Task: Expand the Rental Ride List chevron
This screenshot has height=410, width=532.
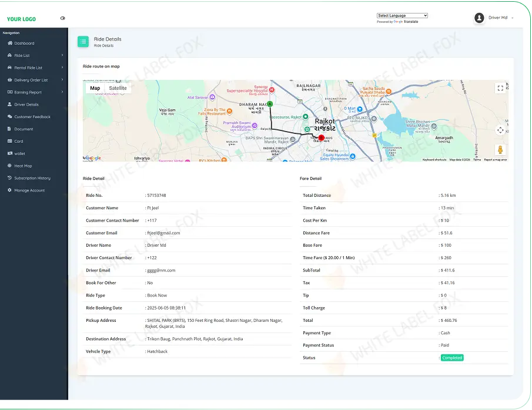Action: [x=62, y=67]
